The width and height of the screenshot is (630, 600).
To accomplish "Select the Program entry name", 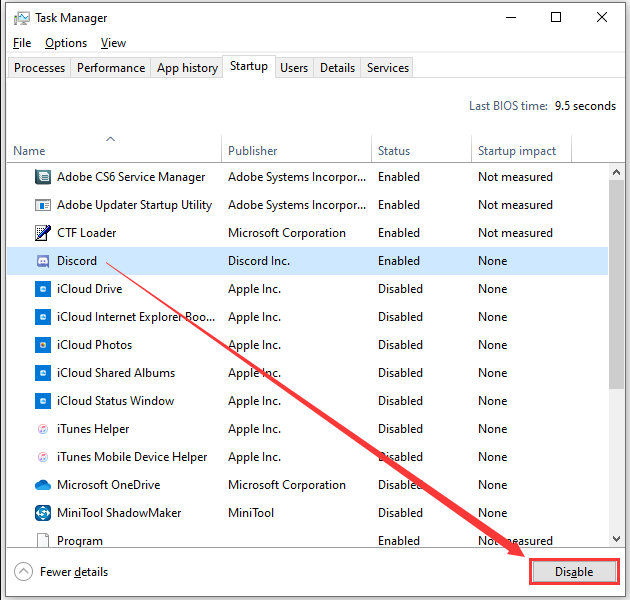I will [x=80, y=541].
